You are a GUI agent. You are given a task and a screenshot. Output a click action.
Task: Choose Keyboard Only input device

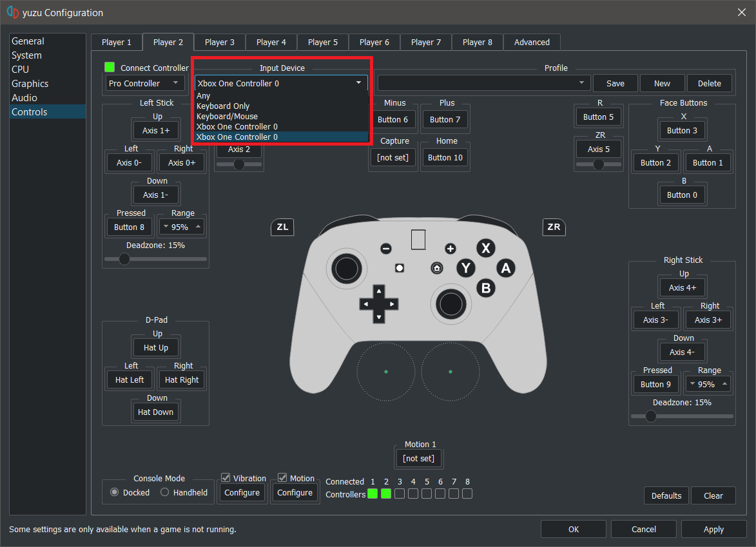[282, 106]
